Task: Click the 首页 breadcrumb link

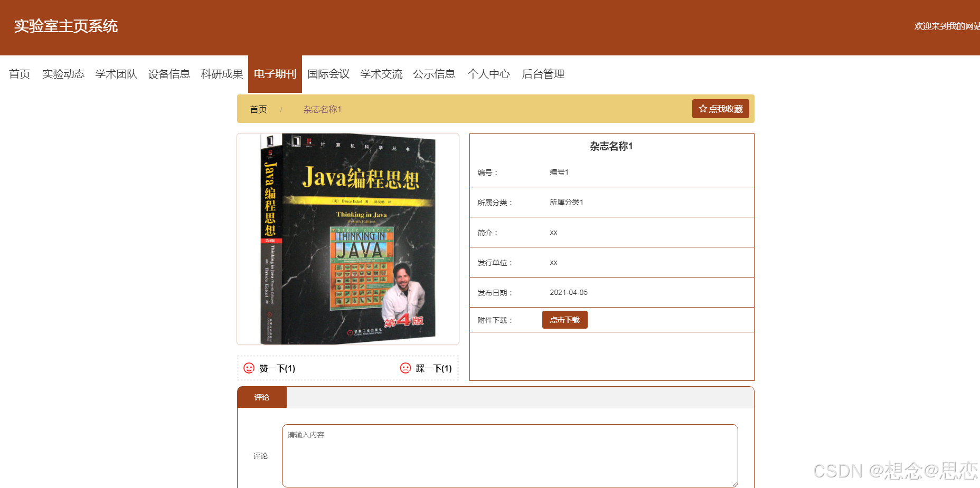Action: click(x=258, y=109)
